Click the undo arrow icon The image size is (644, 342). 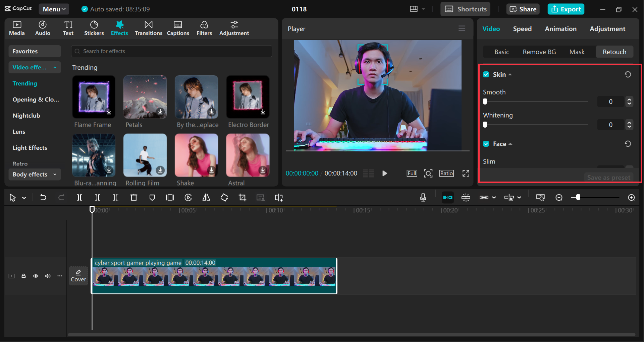click(x=43, y=198)
